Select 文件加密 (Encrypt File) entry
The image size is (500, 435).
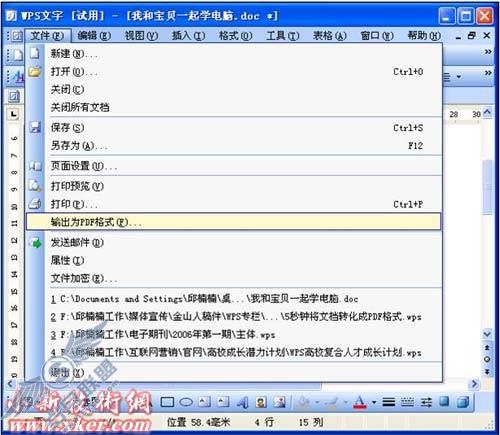tap(234, 278)
